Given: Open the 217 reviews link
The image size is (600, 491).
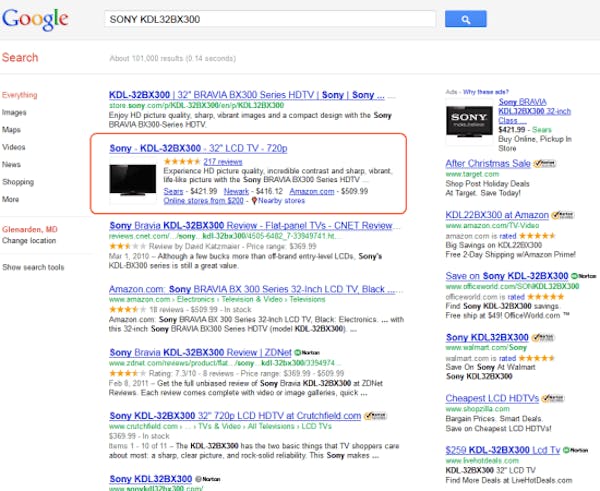Looking at the screenshot, I should pos(222,160).
